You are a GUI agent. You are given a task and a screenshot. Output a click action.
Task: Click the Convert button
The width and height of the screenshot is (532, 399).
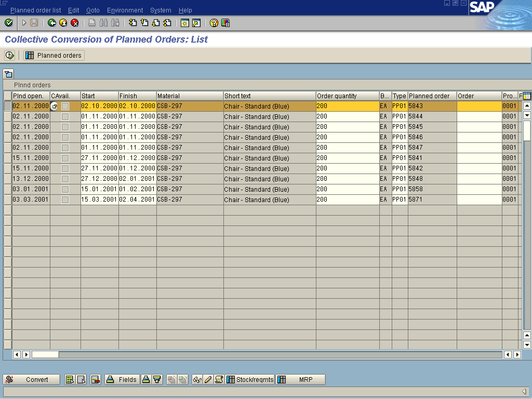click(32, 379)
